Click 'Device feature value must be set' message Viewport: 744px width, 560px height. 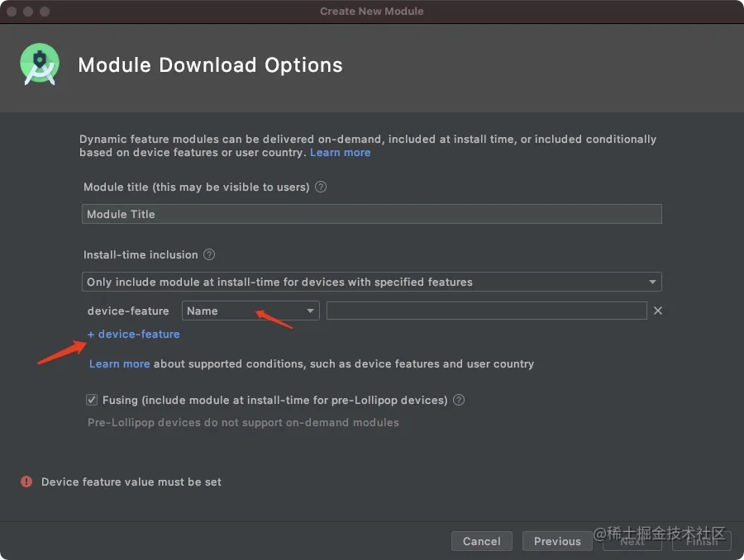tap(131, 482)
